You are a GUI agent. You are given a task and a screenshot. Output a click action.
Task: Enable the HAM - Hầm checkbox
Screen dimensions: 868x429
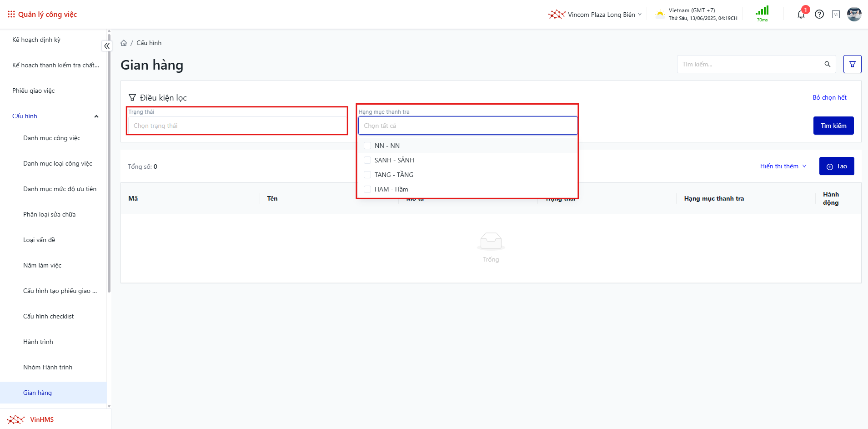(x=367, y=189)
